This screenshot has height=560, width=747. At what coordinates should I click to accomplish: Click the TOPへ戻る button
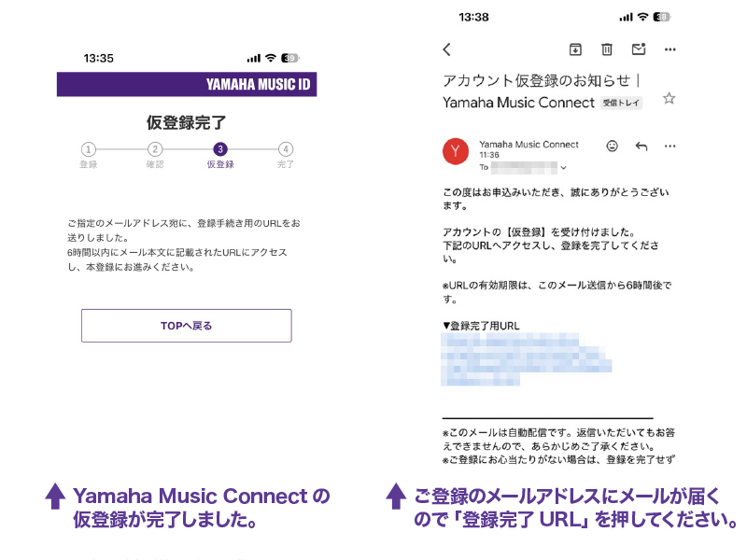pos(186,326)
